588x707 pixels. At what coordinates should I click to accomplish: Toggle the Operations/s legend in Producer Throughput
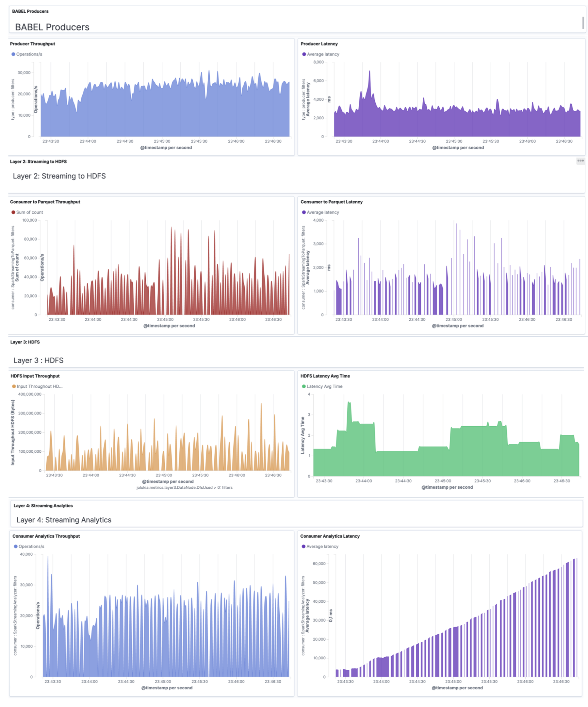(x=26, y=54)
